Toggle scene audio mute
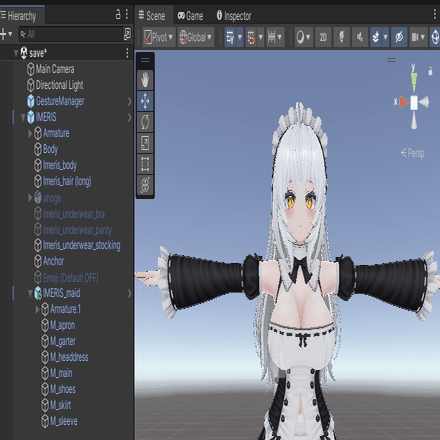The height and width of the screenshot is (440, 440). click(360, 37)
